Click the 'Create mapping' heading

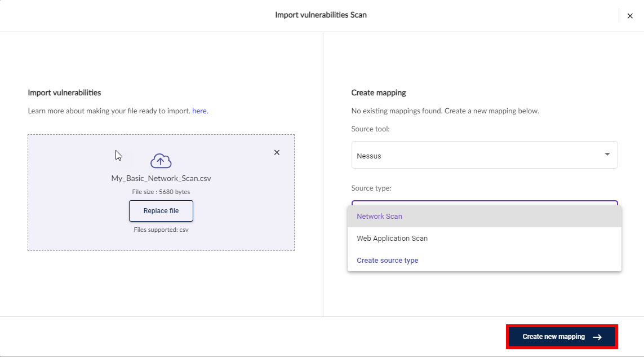pos(378,92)
